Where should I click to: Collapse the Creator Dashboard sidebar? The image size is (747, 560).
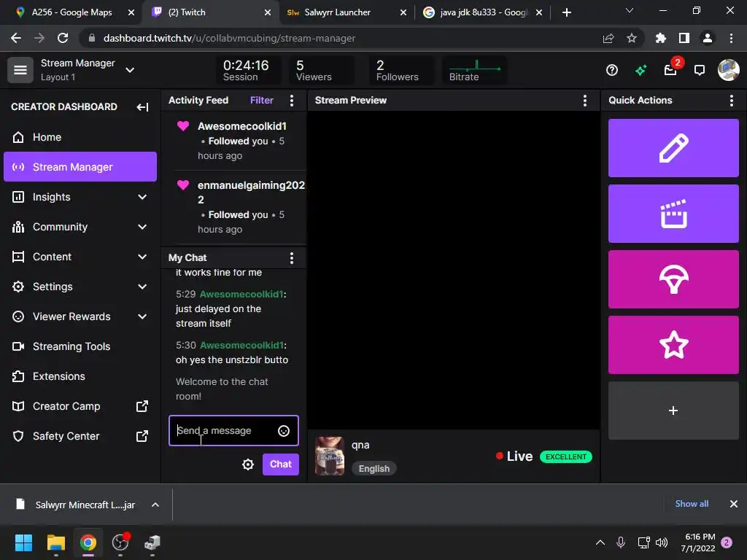[142, 107]
